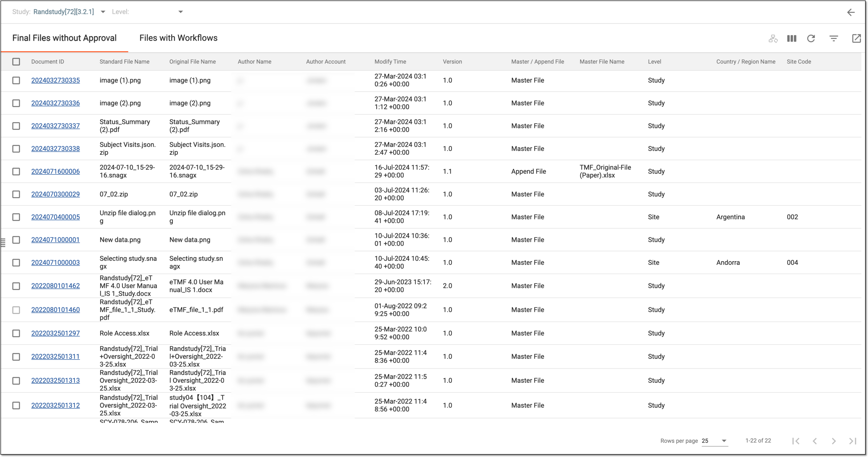Open document 2024032730337 link
The height and width of the screenshot is (457, 868).
pos(56,126)
